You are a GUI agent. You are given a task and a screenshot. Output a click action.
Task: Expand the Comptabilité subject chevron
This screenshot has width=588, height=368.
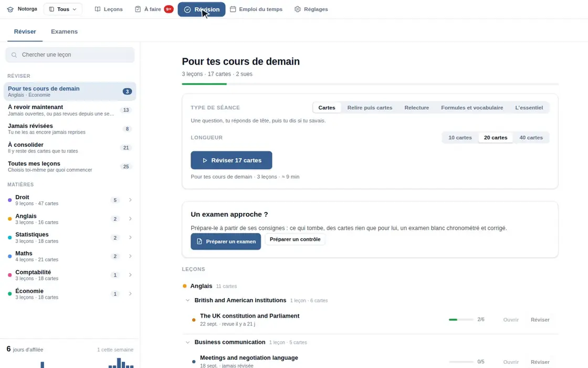(x=130, y=275)
